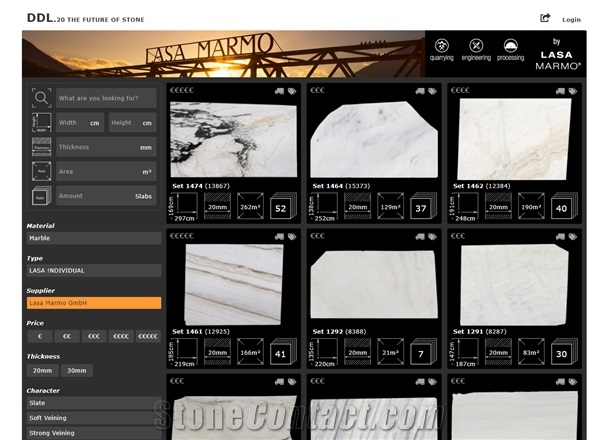Open the Material dropdown showing Marble
600x440 pixels.
[x=94, y=238]
